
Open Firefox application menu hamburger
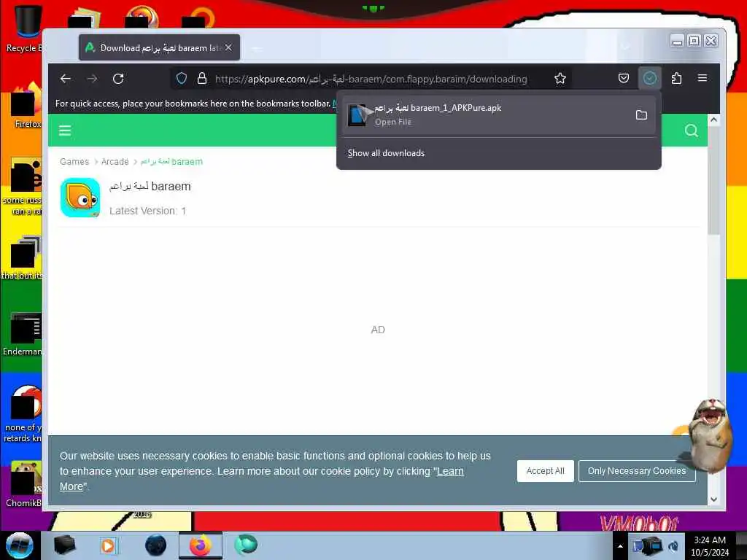tap(703, 78)
